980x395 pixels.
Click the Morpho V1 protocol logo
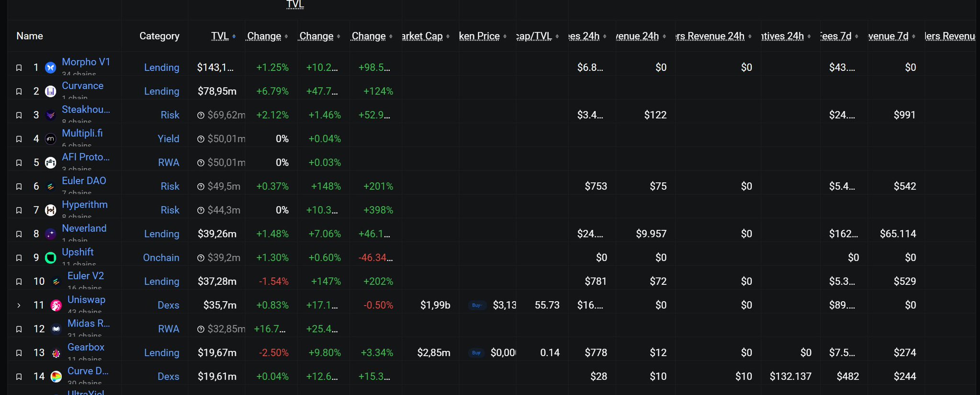(50, 68)
